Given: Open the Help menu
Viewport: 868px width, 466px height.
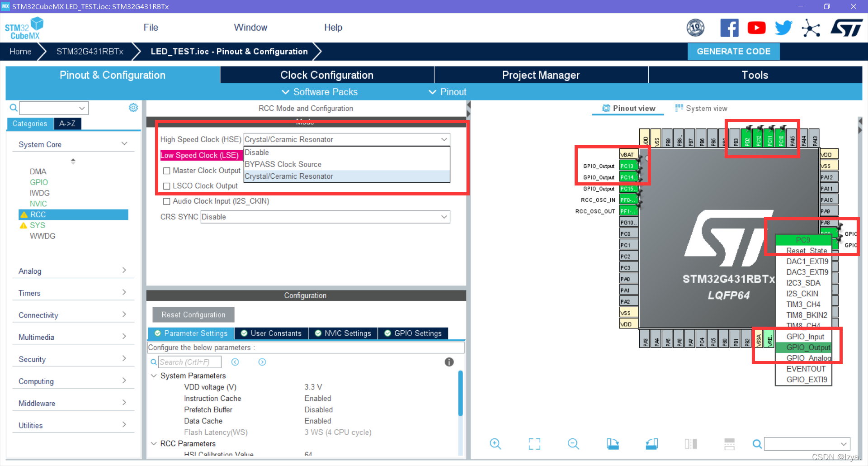Looking at the screenshot, I should coord(333,28).
